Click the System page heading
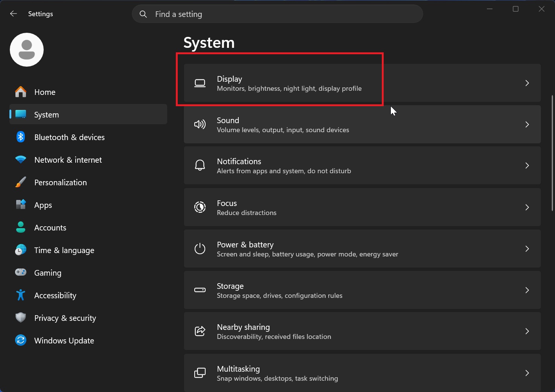This screenshot has height=392, width=555. (209, 43)
